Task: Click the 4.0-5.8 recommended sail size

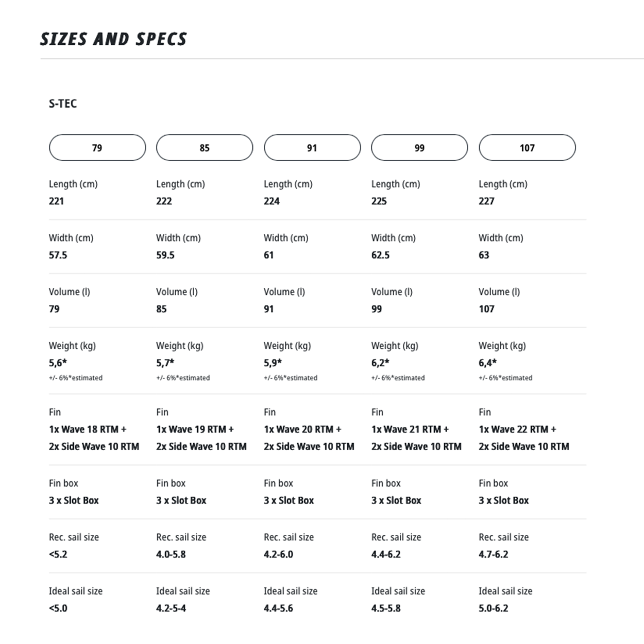Action: point(171,554)
